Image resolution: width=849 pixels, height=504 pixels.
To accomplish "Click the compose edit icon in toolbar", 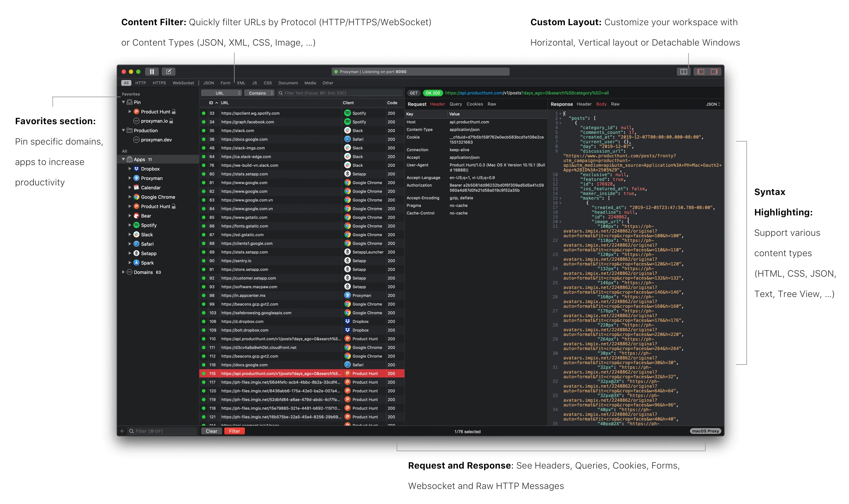I will pyautogui.click(x=168, y=72).
